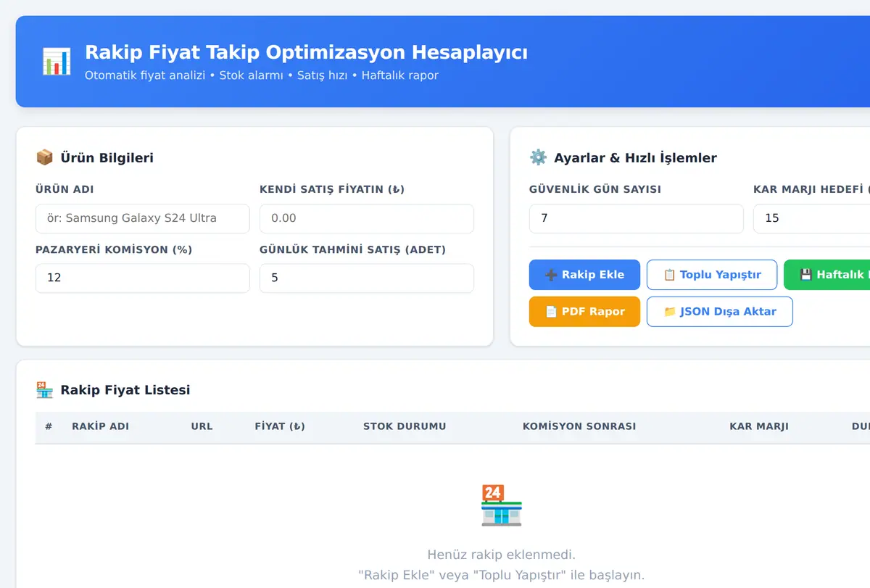Viewport: 870px width, 588px height.
Task: Click the green Haftalık button
Action: coord(827,275)
